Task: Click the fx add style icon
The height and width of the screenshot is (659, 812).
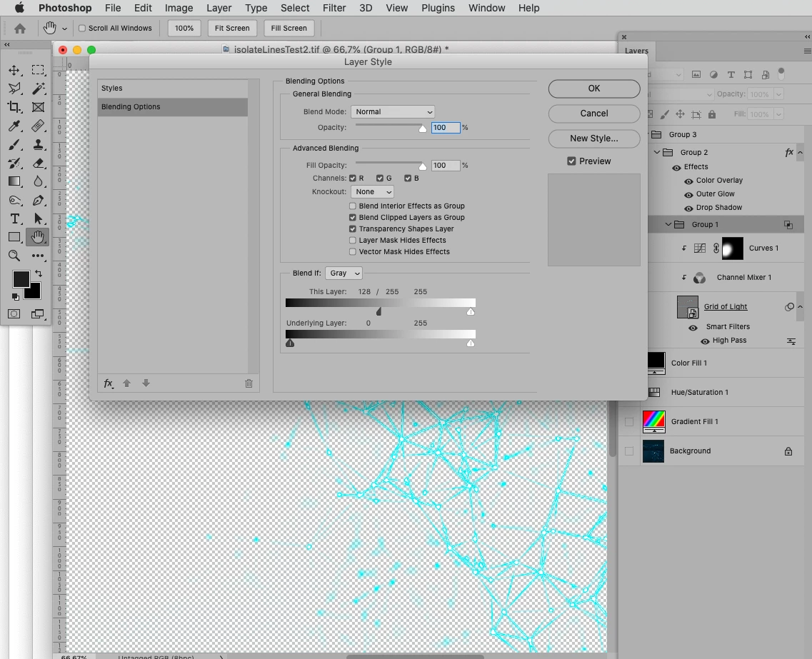Action: (109, 383)
